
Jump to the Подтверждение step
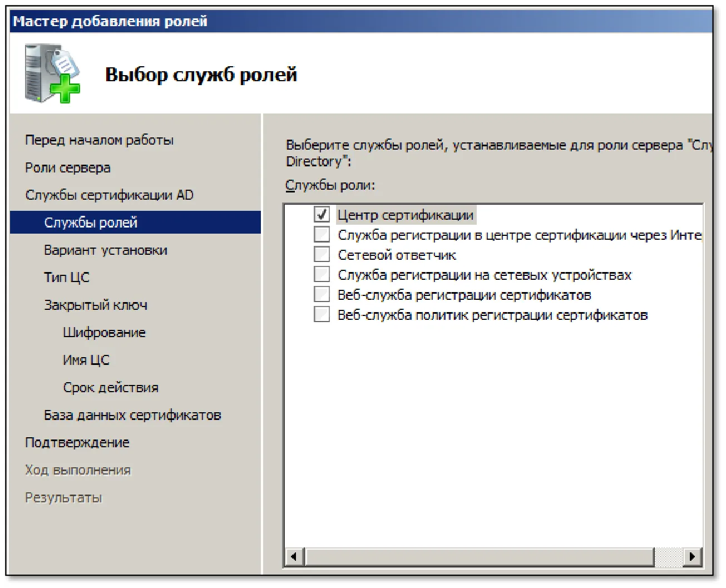pos(77,442)
